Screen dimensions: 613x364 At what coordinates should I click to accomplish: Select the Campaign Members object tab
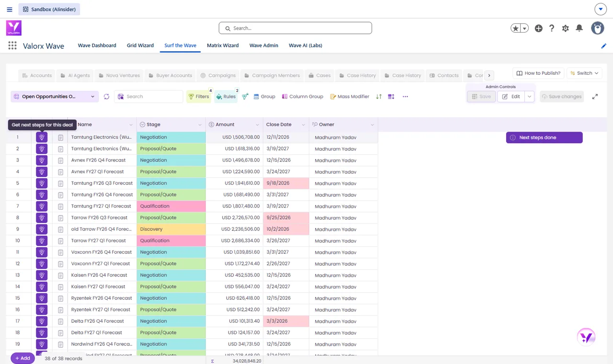[272, 75]
